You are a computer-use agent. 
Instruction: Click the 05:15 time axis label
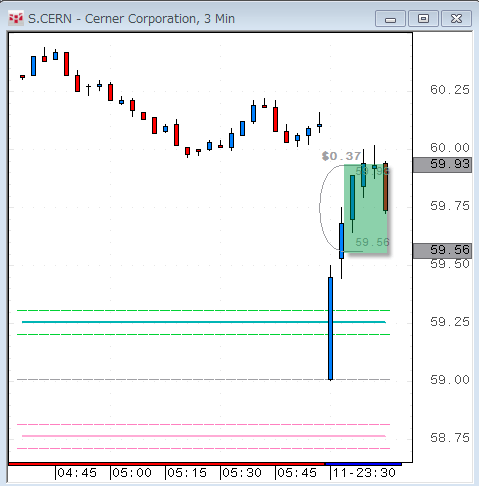coord(187,473)
